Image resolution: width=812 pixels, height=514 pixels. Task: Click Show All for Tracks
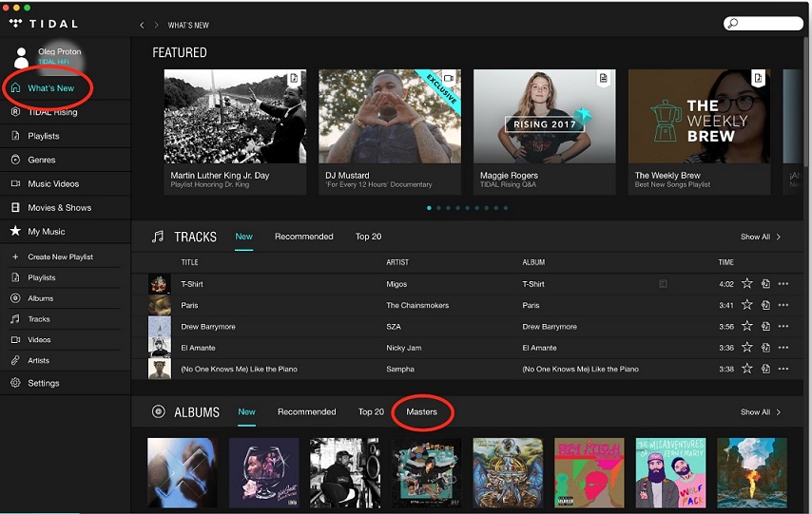(761, 237)
